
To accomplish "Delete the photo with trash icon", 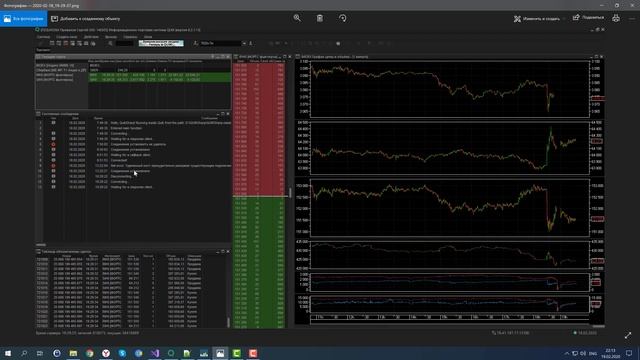I will 320,18.
